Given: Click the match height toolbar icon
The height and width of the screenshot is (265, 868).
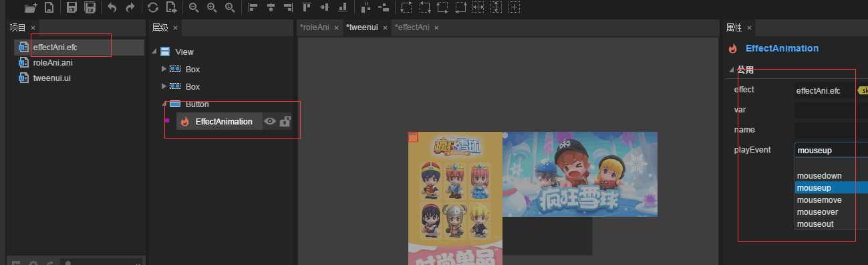Looking at the screenshot, I should tap(496, 8).
